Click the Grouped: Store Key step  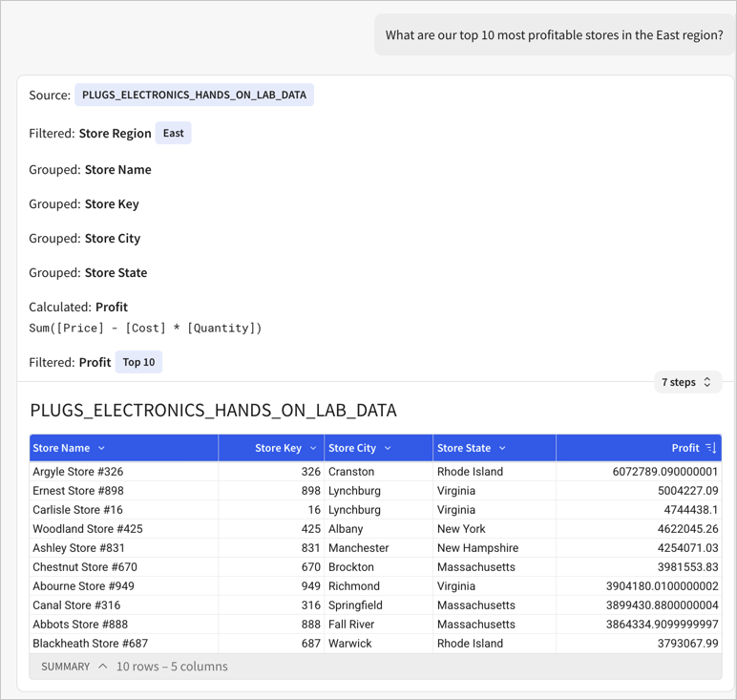(84, 204)
